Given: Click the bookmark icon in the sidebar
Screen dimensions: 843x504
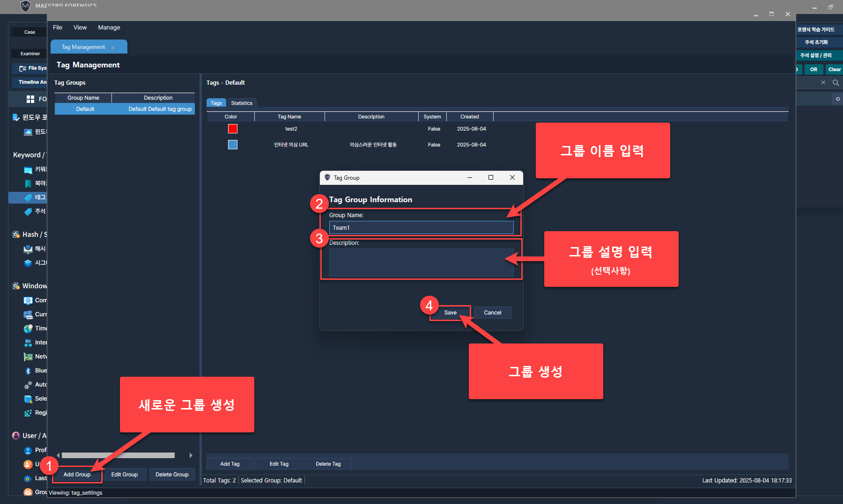Looking at the screenshot, I should tap(28, 183).
